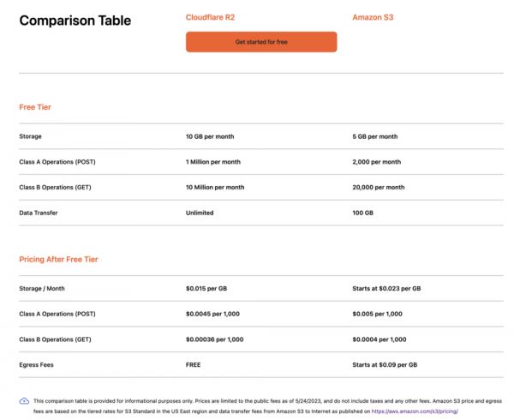Viewport: 514px width, 420px height.
Task: Click the Get started for free button
Action: 261,41
